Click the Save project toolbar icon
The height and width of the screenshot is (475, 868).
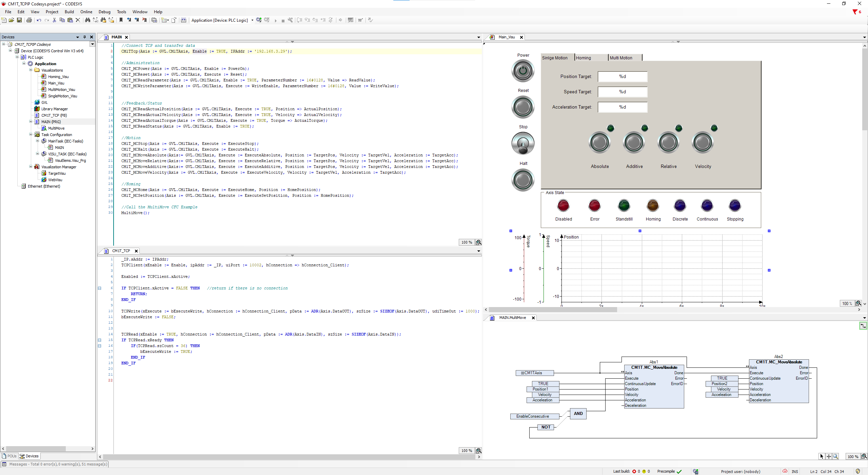19,20
